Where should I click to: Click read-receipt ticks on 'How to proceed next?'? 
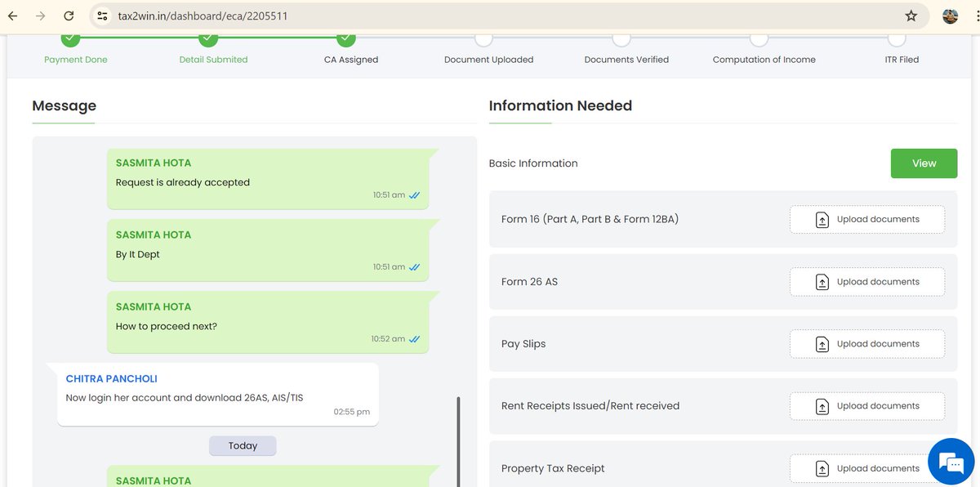pyautogui.click(x=414, y=339)
